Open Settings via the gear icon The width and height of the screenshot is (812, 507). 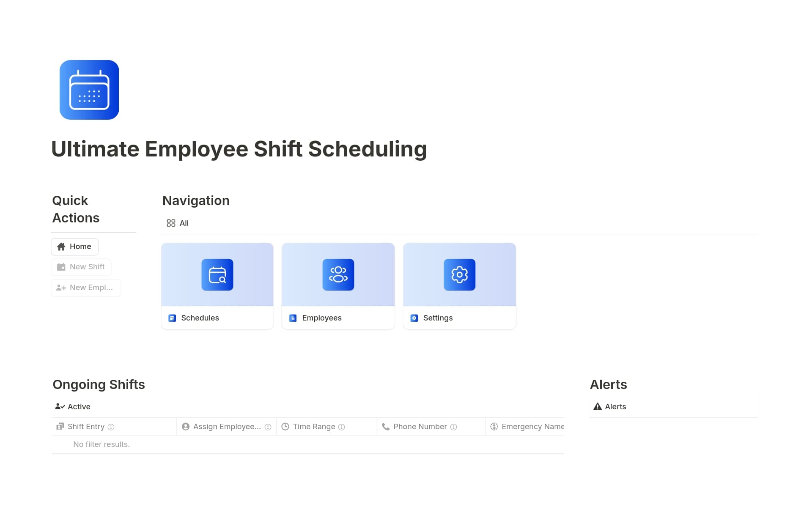pyautogui.click(x=459, y=274)
